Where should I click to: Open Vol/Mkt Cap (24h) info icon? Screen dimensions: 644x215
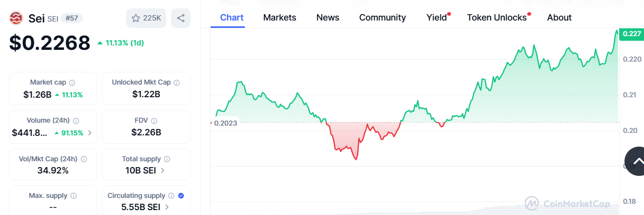84,159
